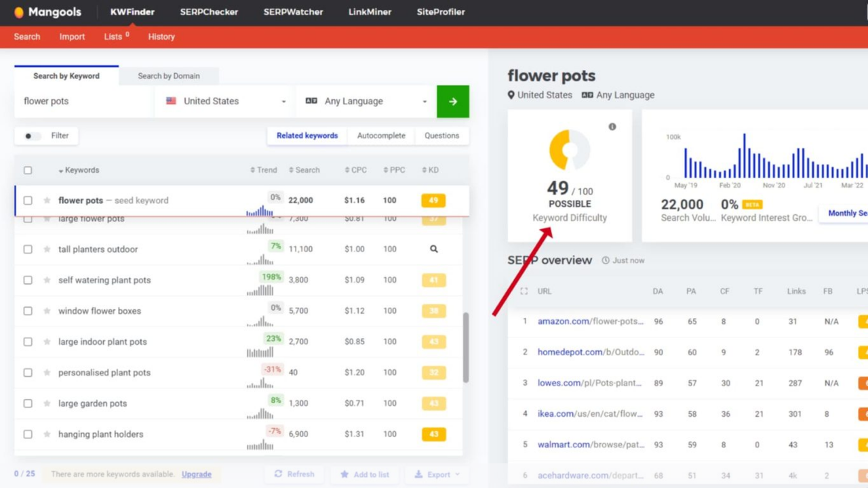The image size is (868, 488).
Task: Open the amazon.com flower-pots result link
Action: 591,321
